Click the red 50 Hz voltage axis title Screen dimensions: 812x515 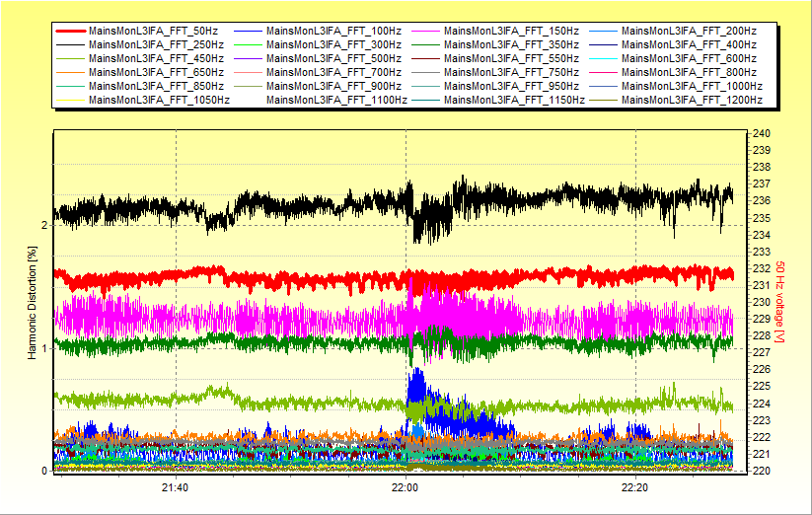[x=779, y=302]
